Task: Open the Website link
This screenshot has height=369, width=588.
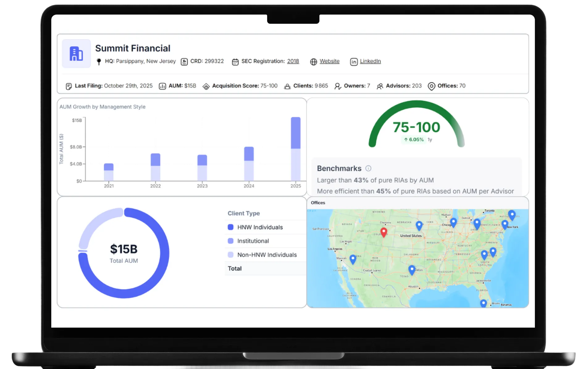Action: [x=330, y=61]
